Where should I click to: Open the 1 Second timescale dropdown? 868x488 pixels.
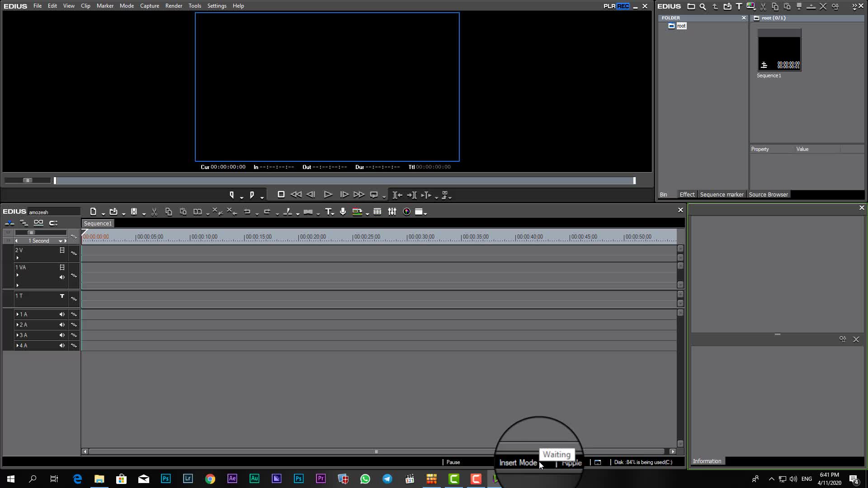[60, 241]
